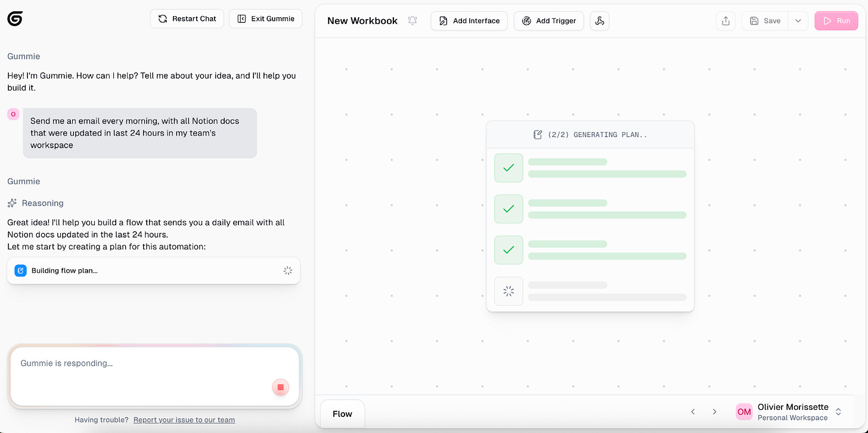This screenshot has height=433, width=868.
Task: Open the Building flow plan card
Action: [153, 270]
